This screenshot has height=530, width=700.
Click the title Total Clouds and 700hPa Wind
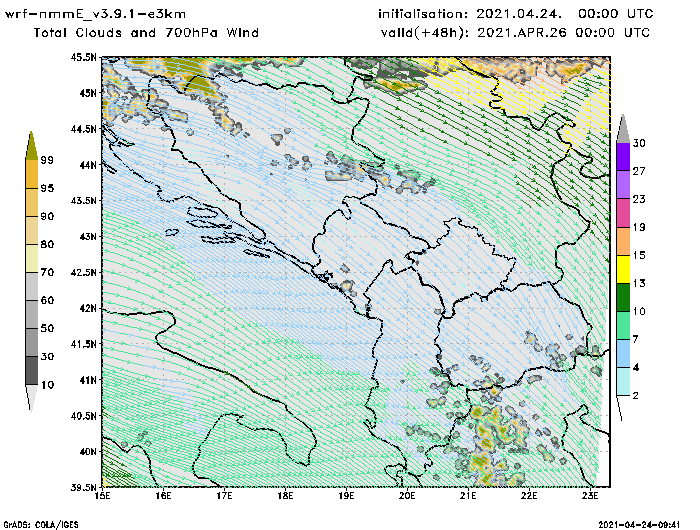(146, 33)
